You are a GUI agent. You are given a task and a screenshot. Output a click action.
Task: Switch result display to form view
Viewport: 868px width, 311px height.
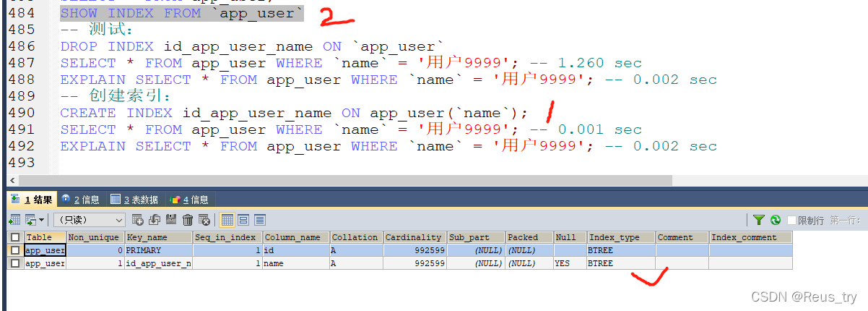pyautogui.click(x=243, y=220)
